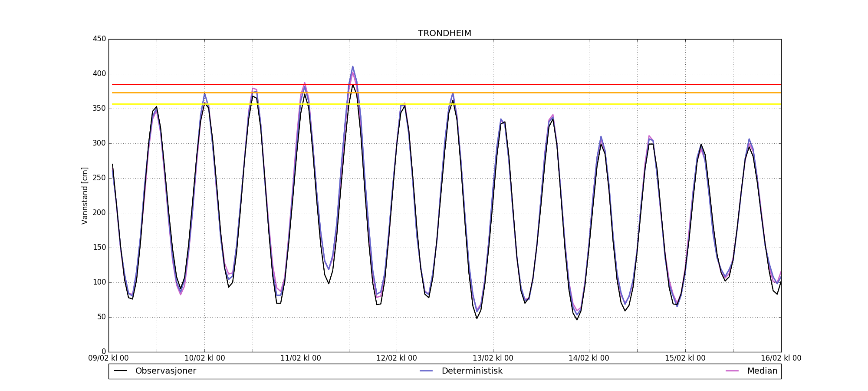Click the blue Deterministisk legend line

pos(426,371)
